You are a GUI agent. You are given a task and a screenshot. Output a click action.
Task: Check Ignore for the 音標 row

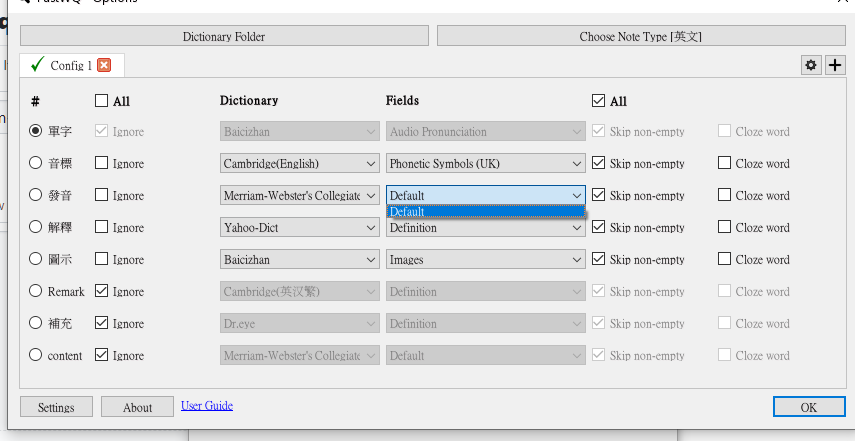point(101,162)
